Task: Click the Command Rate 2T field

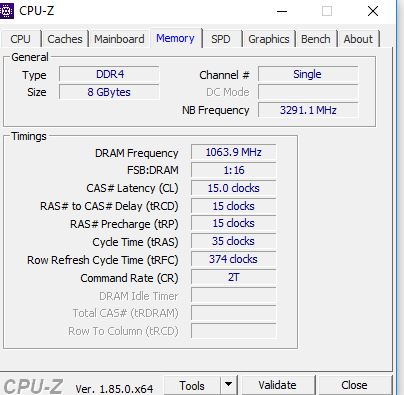Action: click(233, 277)
